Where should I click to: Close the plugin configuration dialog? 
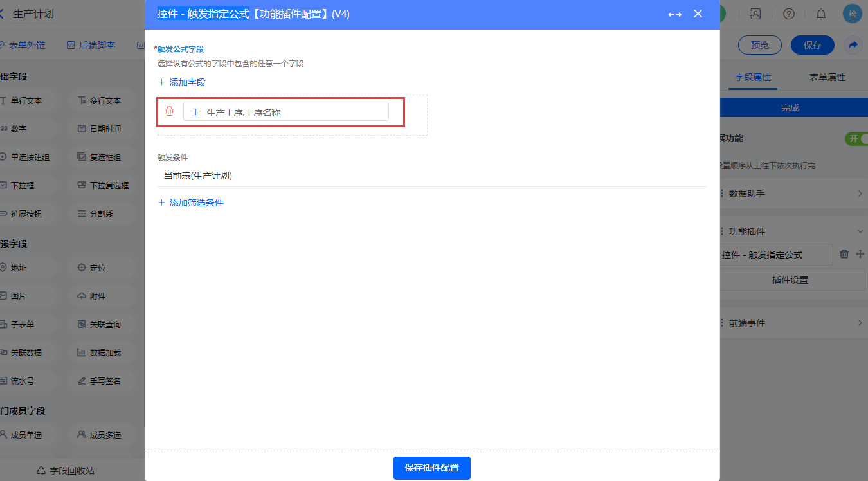pyautogui.click(x=698, y=14)
